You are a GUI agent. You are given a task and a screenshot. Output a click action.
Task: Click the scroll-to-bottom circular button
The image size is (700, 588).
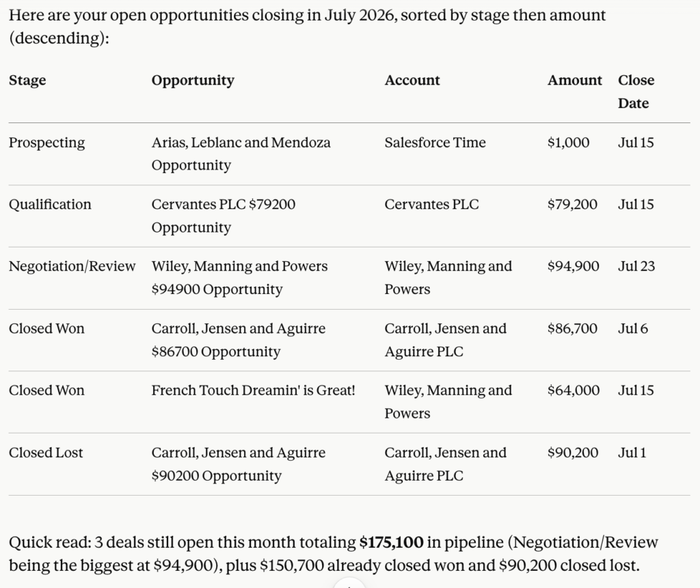click(349, 584)
